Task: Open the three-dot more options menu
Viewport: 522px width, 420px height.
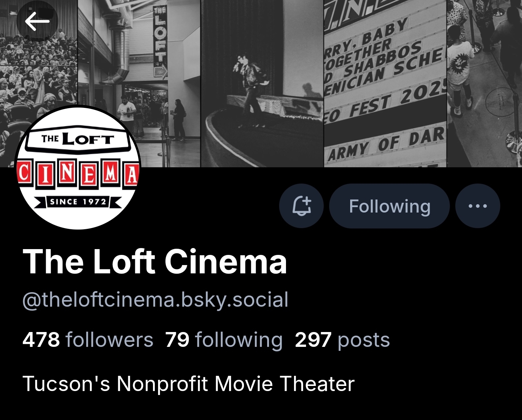Action: pos(477,206)
